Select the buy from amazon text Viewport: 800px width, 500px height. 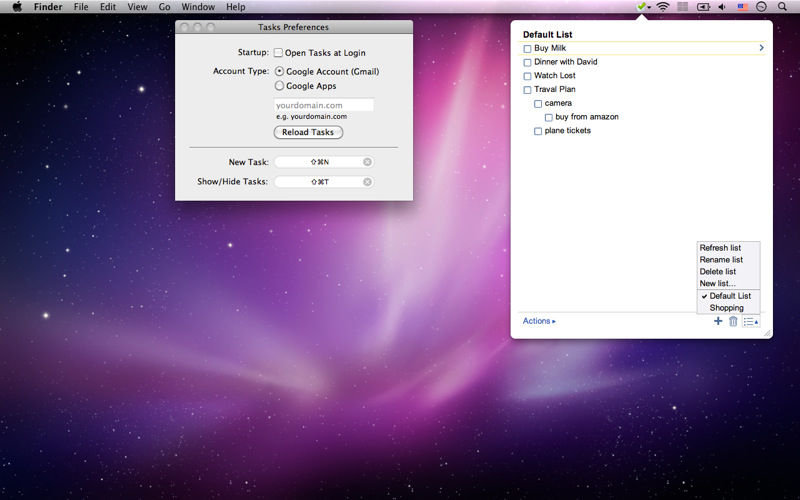coord(587,117)
